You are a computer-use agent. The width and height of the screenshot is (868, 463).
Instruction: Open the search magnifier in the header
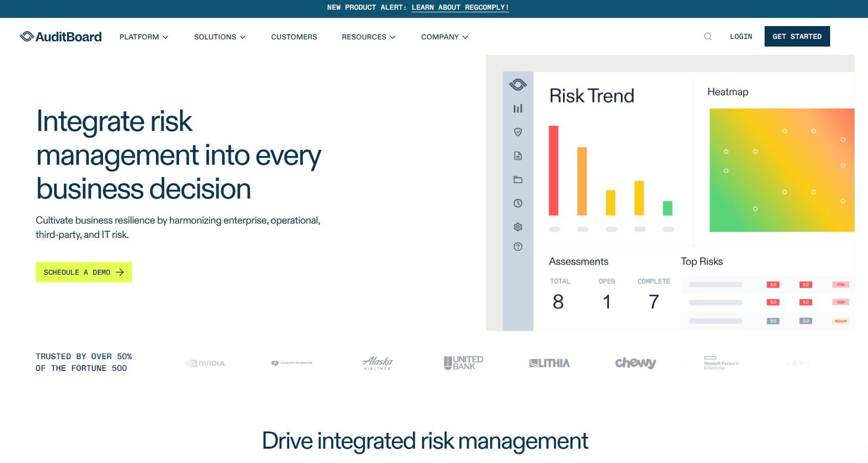708,36
